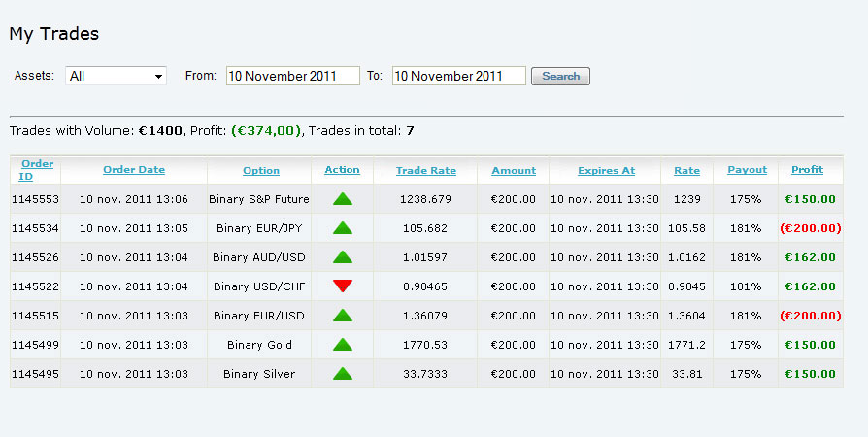868x437 pixels.
Task: Click the green up arrow for Binary EUR/USD
Action: [x=342, y=316]
